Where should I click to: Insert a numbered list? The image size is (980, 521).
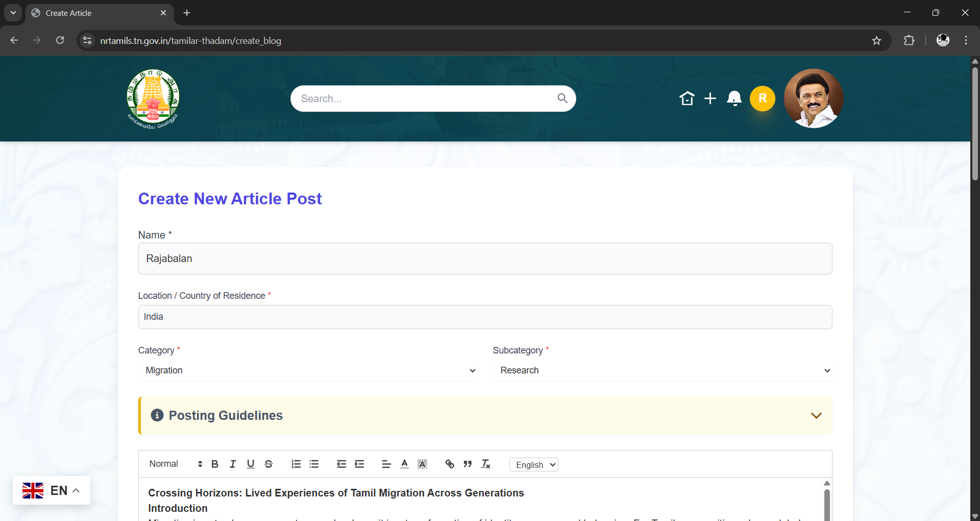tap(296, 464)
